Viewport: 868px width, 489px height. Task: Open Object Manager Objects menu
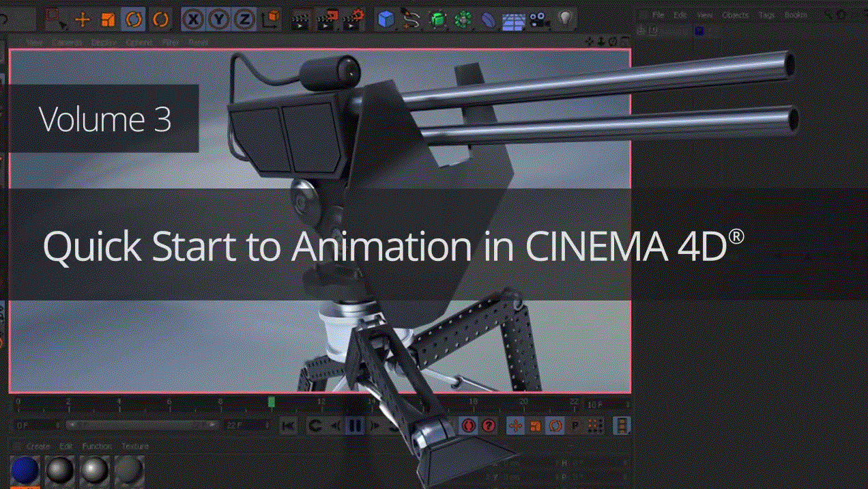(x=735, y=14)
